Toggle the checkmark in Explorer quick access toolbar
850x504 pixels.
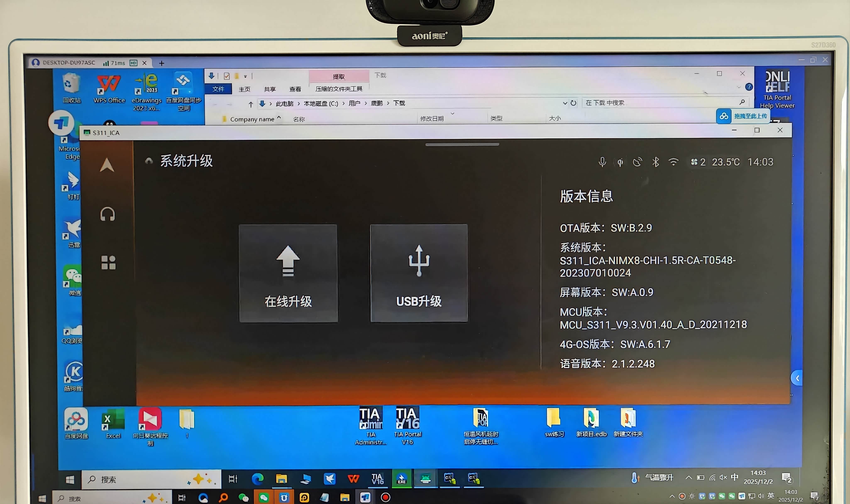(227, 76)
